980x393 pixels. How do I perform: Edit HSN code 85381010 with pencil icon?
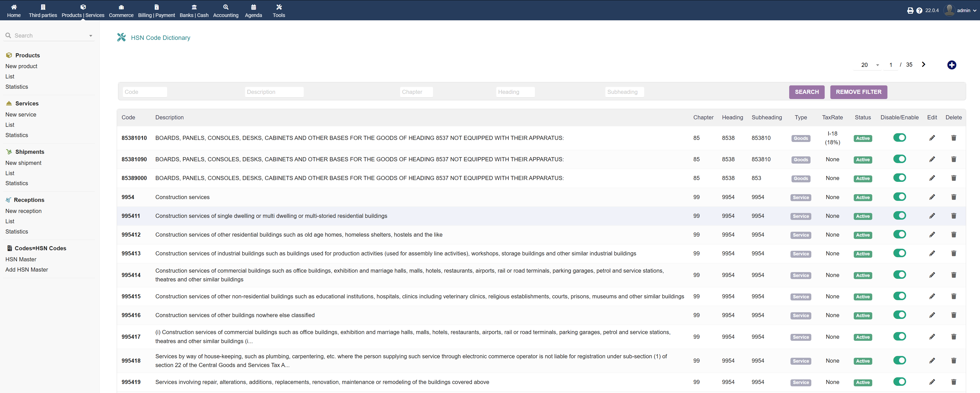[x=932, y=138]
